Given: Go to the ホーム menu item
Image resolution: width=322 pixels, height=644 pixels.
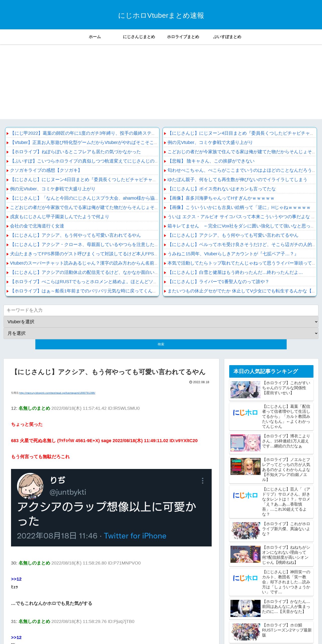Looking at the screenshot, I should (95, 37).
